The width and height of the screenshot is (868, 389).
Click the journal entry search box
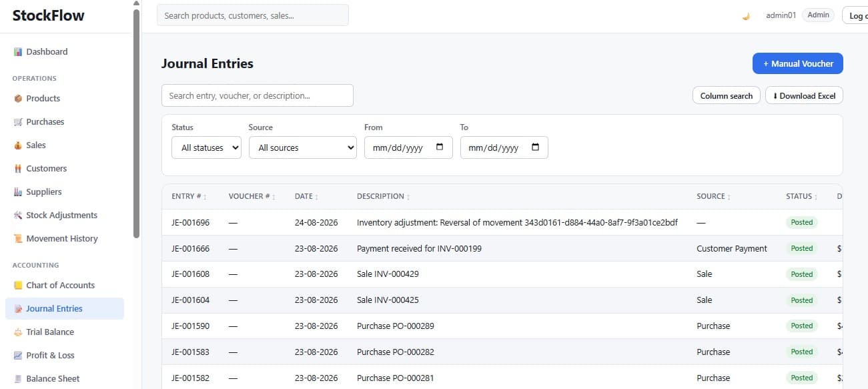pyautogui.click(x=258, y=95)
